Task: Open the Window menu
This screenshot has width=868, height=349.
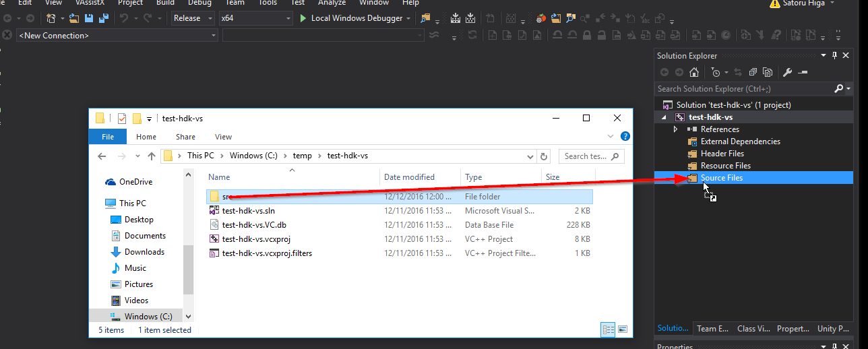Action: click(374, 3)
